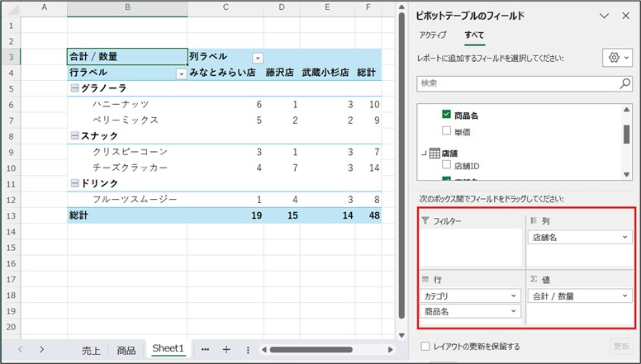The image size is (641, 364).
Task: Open the 列ラベル filter dropdown
Action: 258,58
